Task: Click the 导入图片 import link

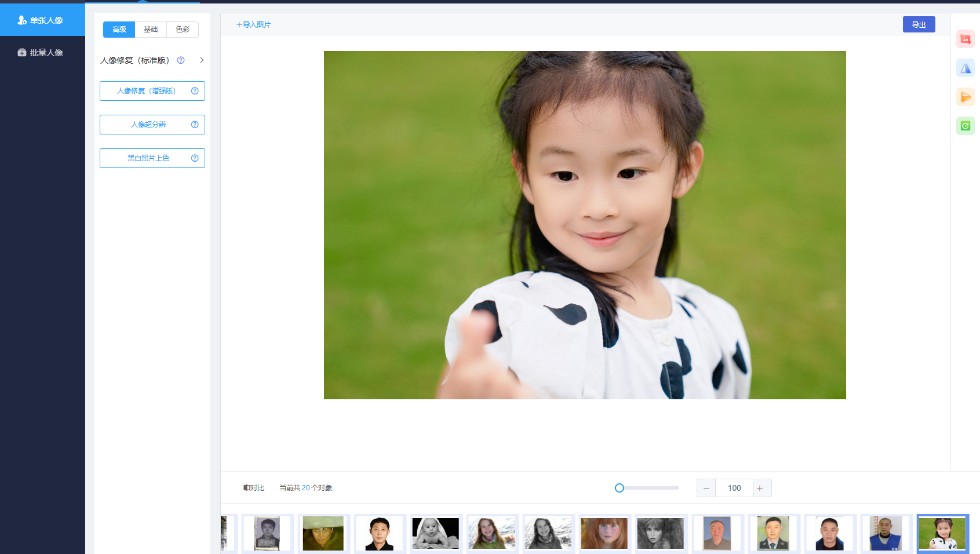Action: 253,24
